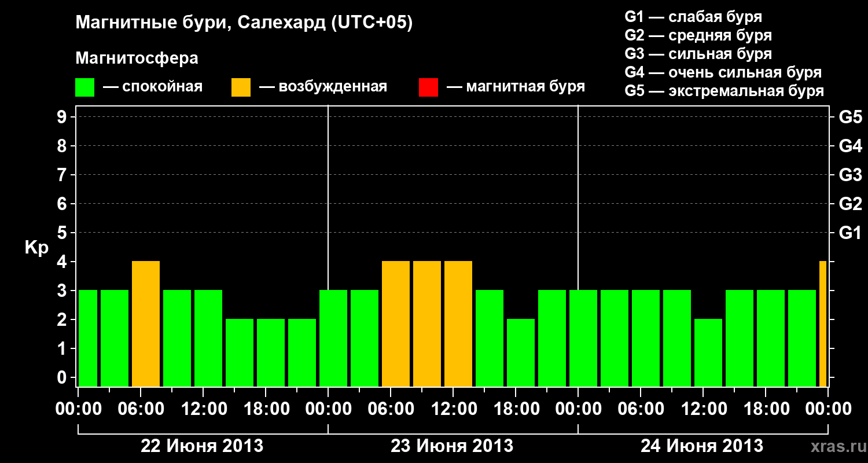Click the green Kp 2 bar at 21:00 on 22 June
The width and height of the screenshot is (868, 463).
[x=302, y=353]
